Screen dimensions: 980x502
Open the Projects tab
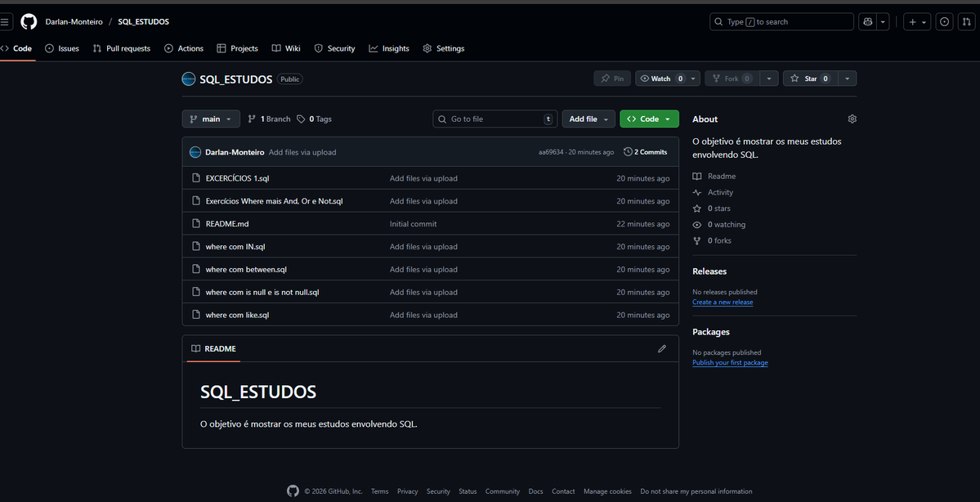(237, 48)
